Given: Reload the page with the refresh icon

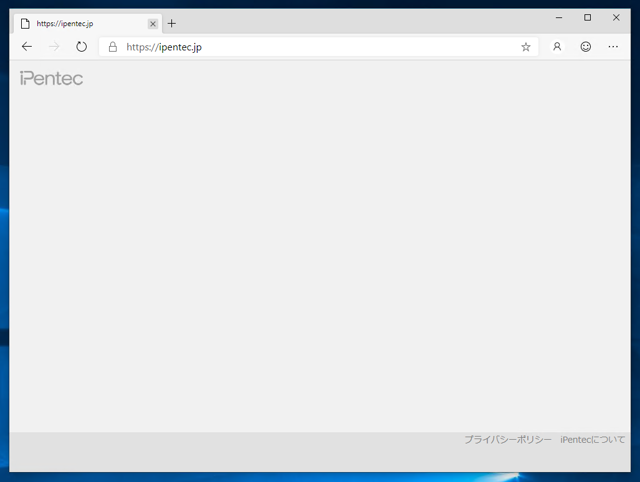Looking at the screenshot, I should click(x=82, y=47).
